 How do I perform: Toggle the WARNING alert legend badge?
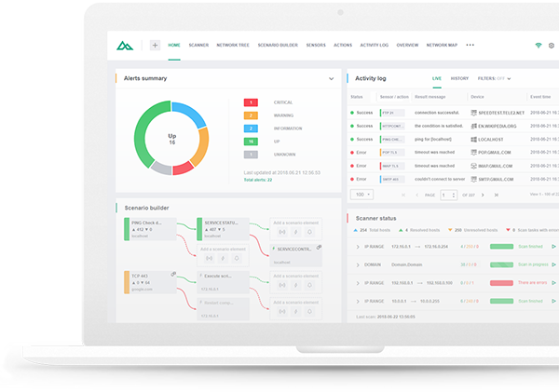pyautogui.click(x=251, y=115)
